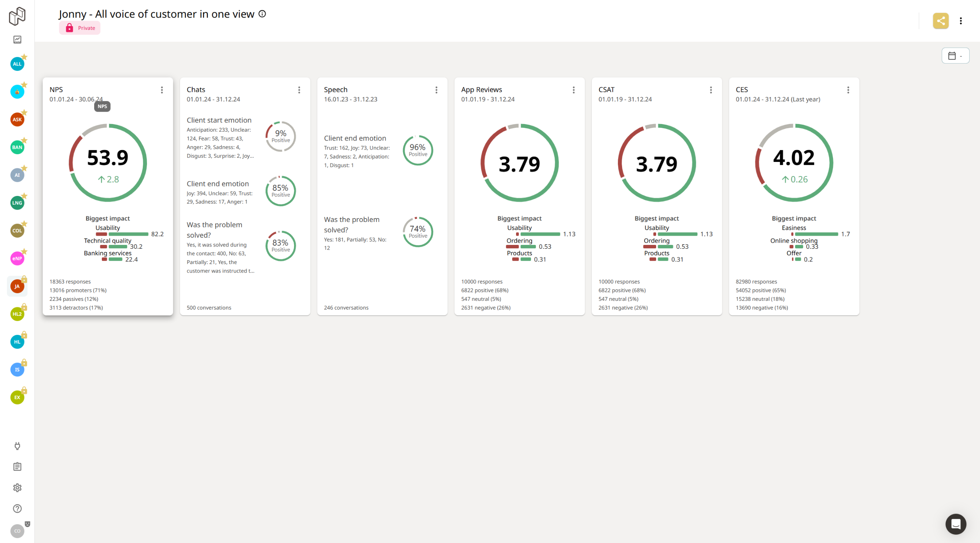This screenshot has width=980, height=543.
Task: Open the help question mark icon
Action: pos(17,508)
